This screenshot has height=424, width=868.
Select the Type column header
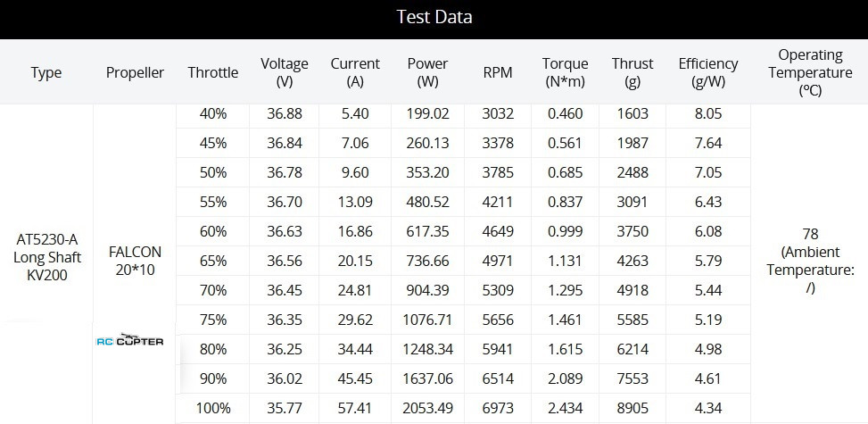(46, 72)
